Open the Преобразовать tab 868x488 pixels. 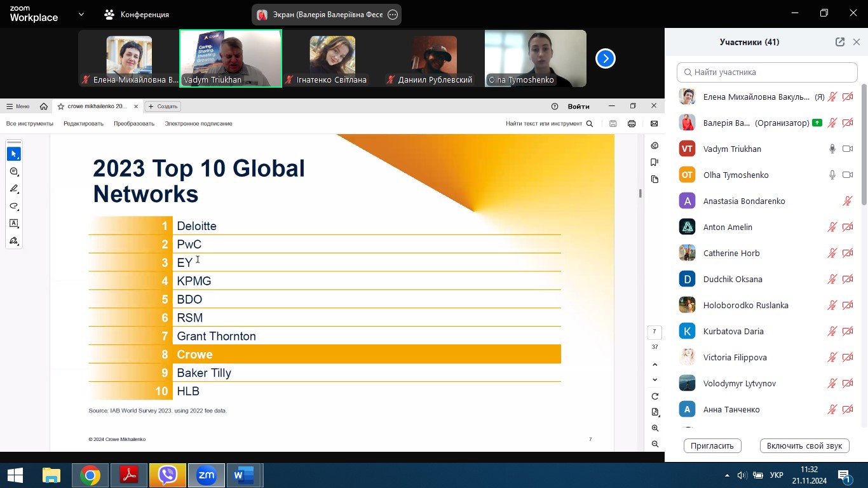point(134,124)
